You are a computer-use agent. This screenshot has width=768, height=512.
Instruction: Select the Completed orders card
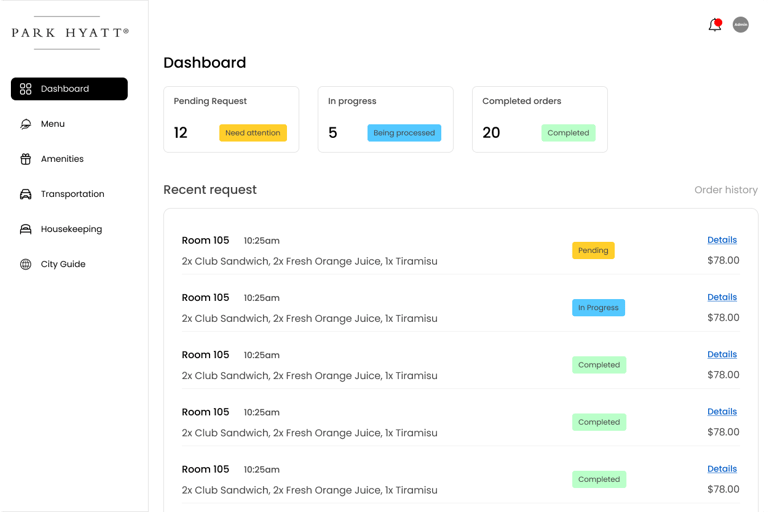point(539,119)
